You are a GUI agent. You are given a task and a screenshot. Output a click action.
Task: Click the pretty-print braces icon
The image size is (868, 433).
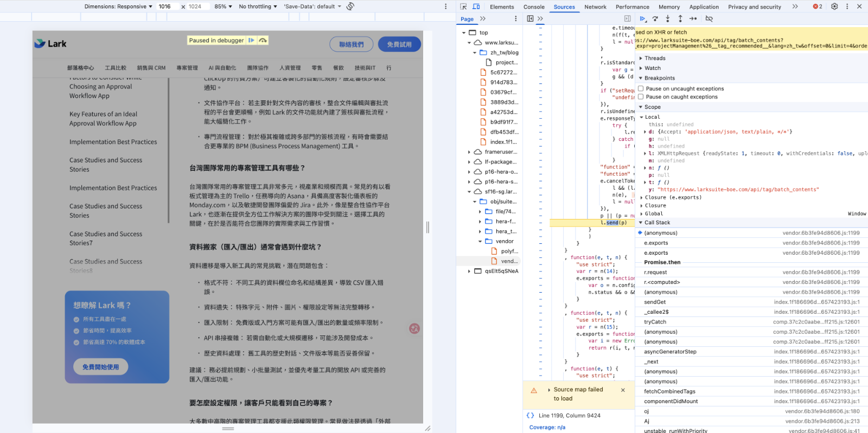(530, 416)
